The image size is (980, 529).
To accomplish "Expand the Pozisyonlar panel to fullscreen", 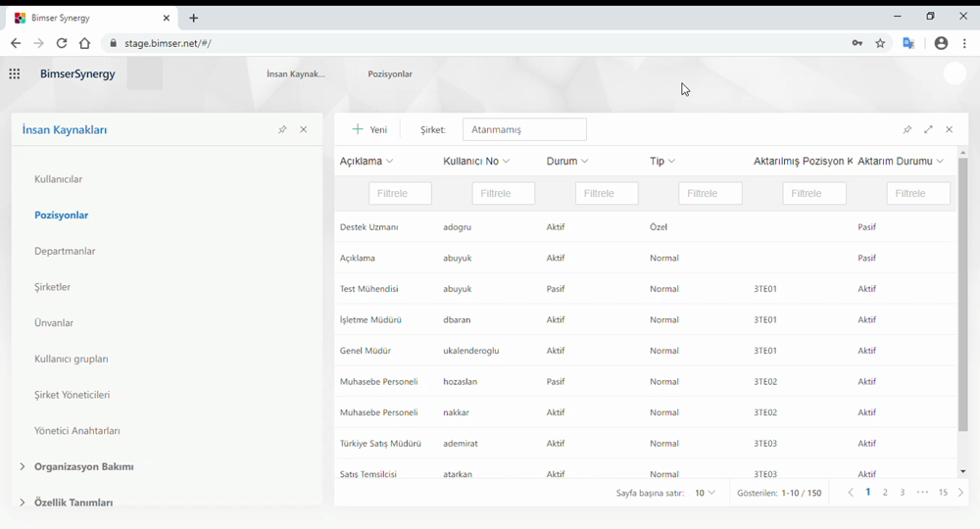I will tap(928, 129).
